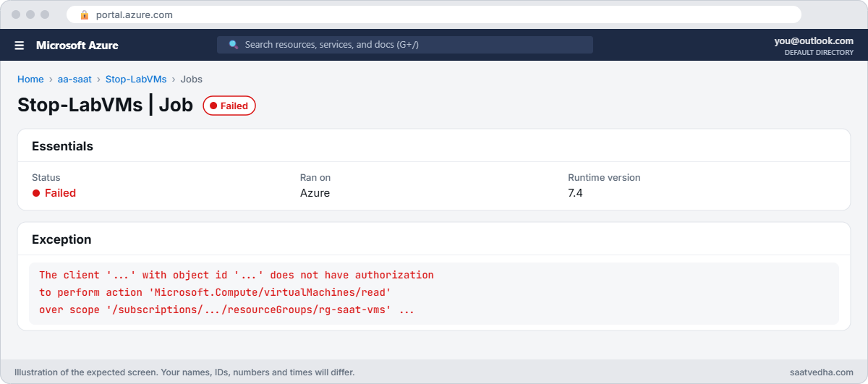
Task: Click the Ran on label
Action: pos(315,178)
